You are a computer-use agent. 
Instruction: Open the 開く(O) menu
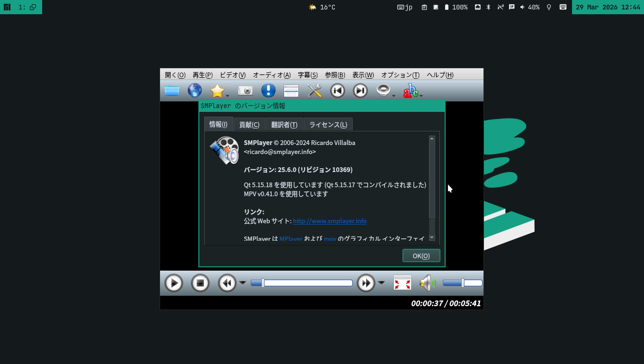pos(175,75)
